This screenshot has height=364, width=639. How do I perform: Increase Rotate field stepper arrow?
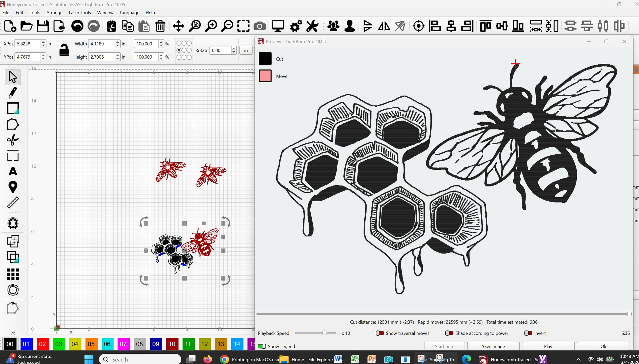click(234, 49)
